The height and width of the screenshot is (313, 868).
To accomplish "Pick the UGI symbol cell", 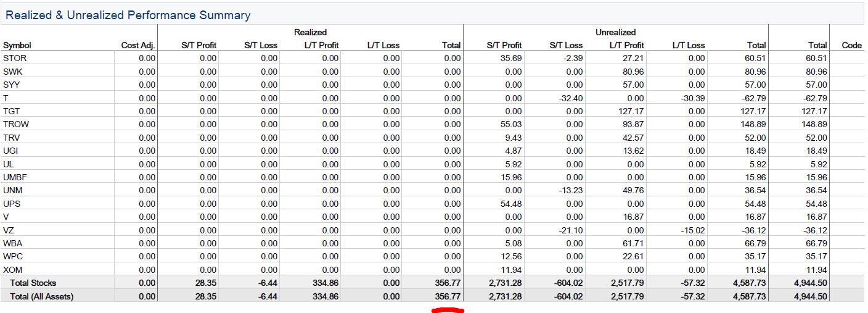I will coord(12,151).
